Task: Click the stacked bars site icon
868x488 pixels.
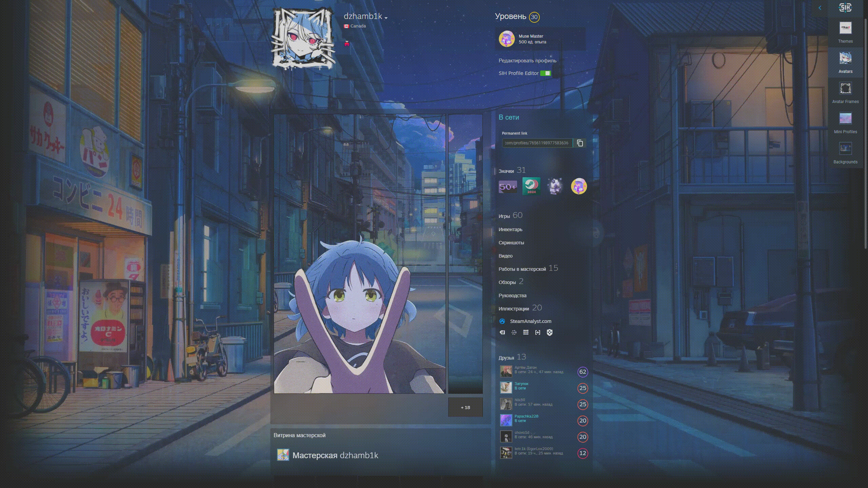Action: pos(526,332)
